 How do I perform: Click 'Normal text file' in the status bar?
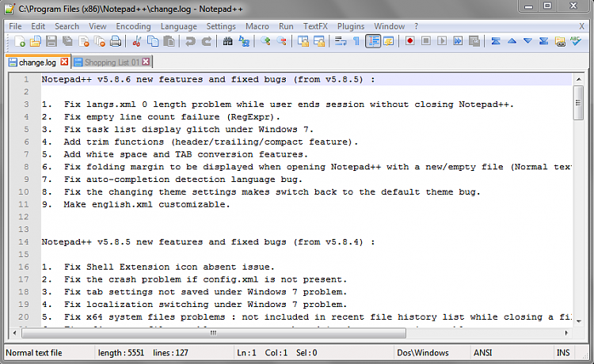point(34,353)
